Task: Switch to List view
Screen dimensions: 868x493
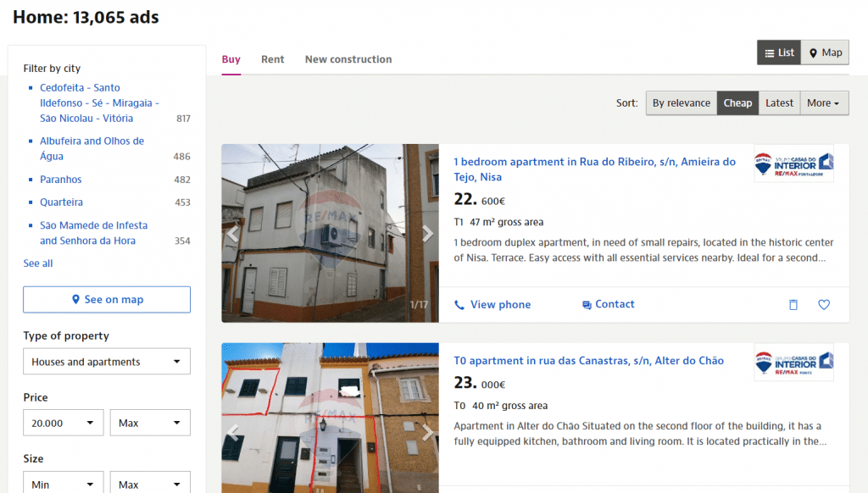Action: [x=779, y=53]
